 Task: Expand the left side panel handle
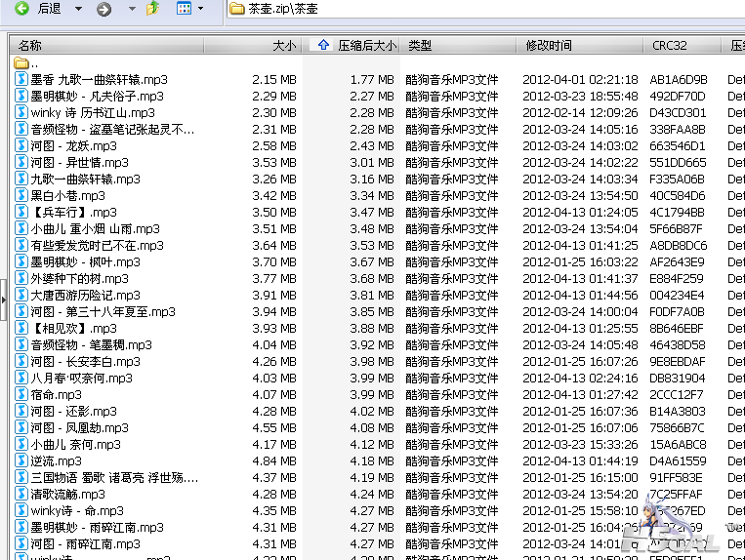pyautogui.click(x=3, y=300)
